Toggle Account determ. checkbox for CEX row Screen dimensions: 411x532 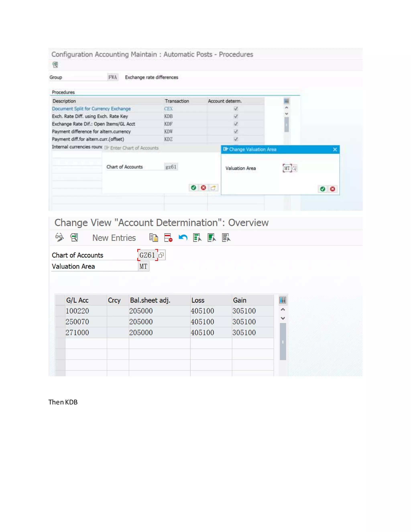coord(236,109)
